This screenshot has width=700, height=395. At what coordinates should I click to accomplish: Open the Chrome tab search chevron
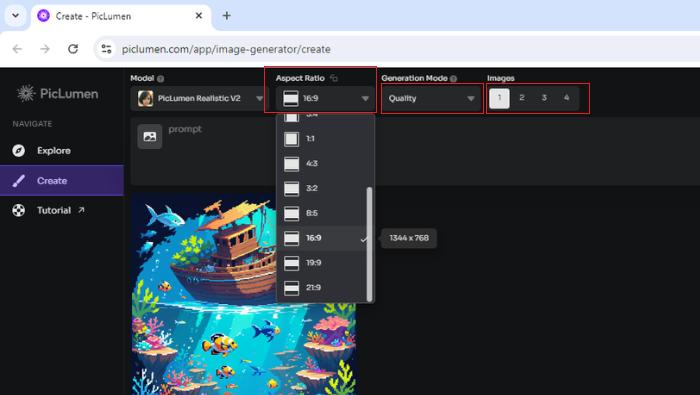pos(16,16)
